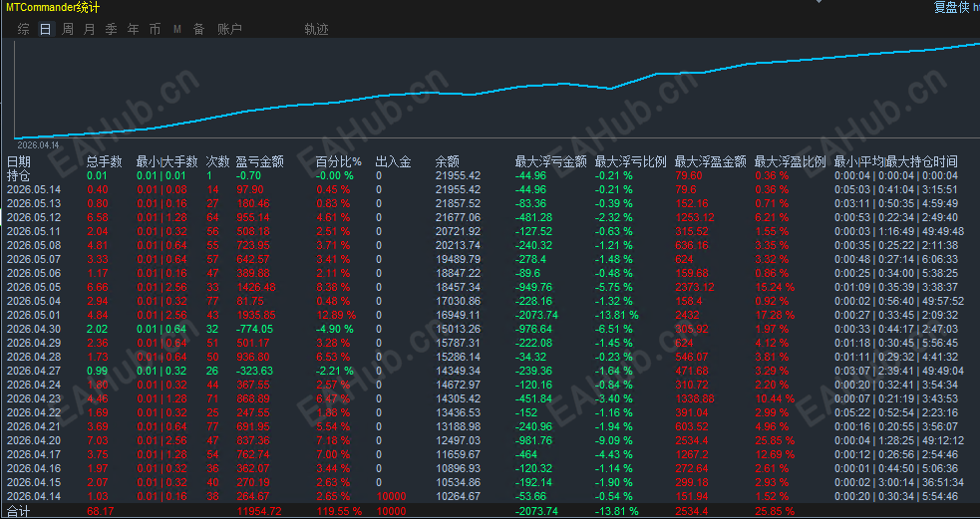Select the 2026.04.28 date row

[33, 357]
